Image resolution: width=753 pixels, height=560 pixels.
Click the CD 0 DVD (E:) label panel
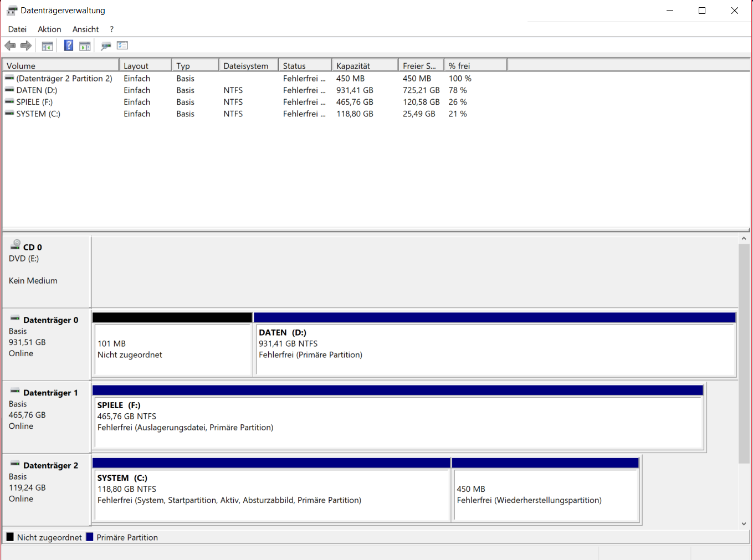pos(47,271)
